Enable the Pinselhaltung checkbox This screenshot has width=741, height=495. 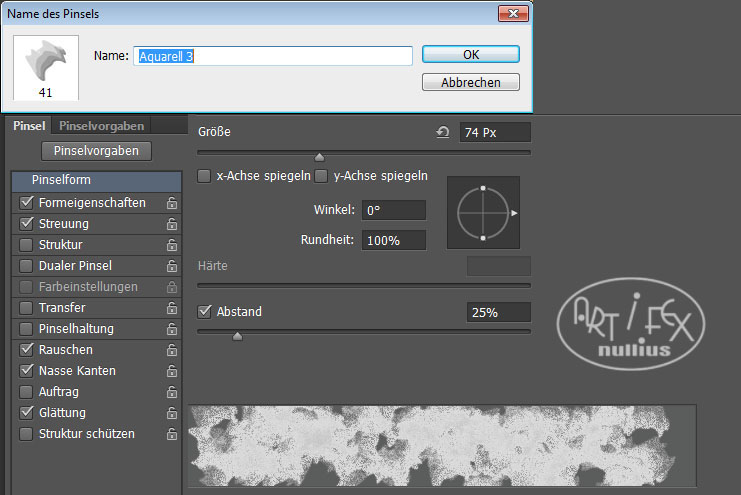pyautogui.click(x=26, y=329)
